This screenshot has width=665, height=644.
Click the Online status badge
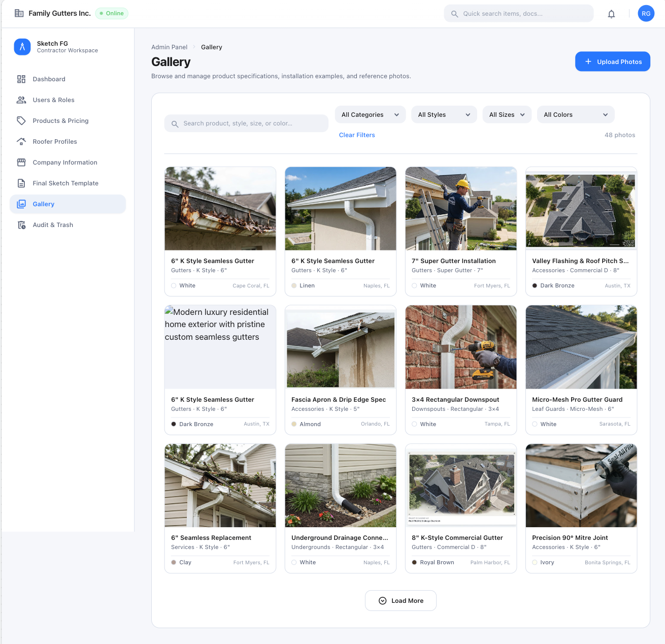112,13
